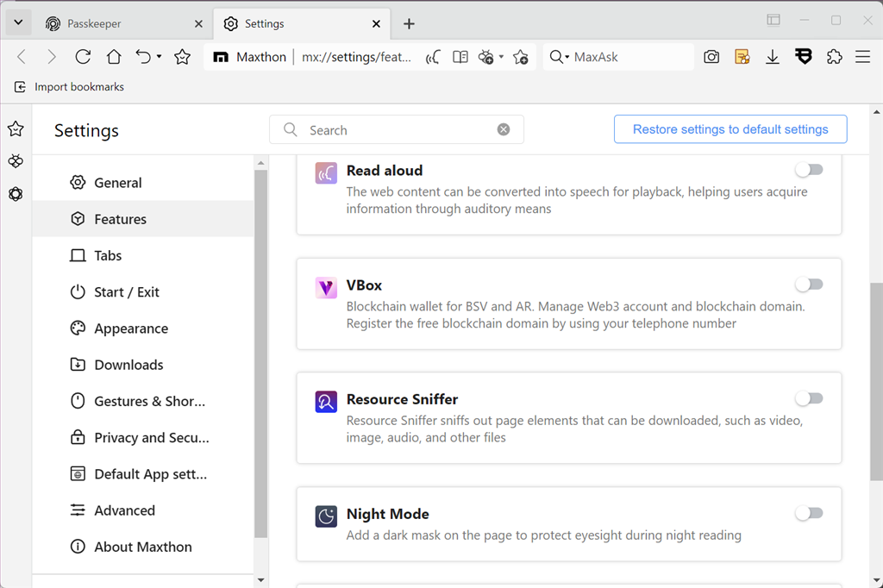This screenshot has height=588, width=883.
Task: Open Downloads settings section
Action: [x=143, y=365]
